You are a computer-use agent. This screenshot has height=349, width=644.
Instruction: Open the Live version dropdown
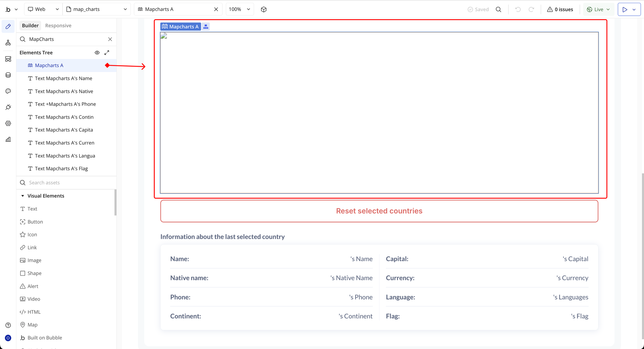pos(598,9)
